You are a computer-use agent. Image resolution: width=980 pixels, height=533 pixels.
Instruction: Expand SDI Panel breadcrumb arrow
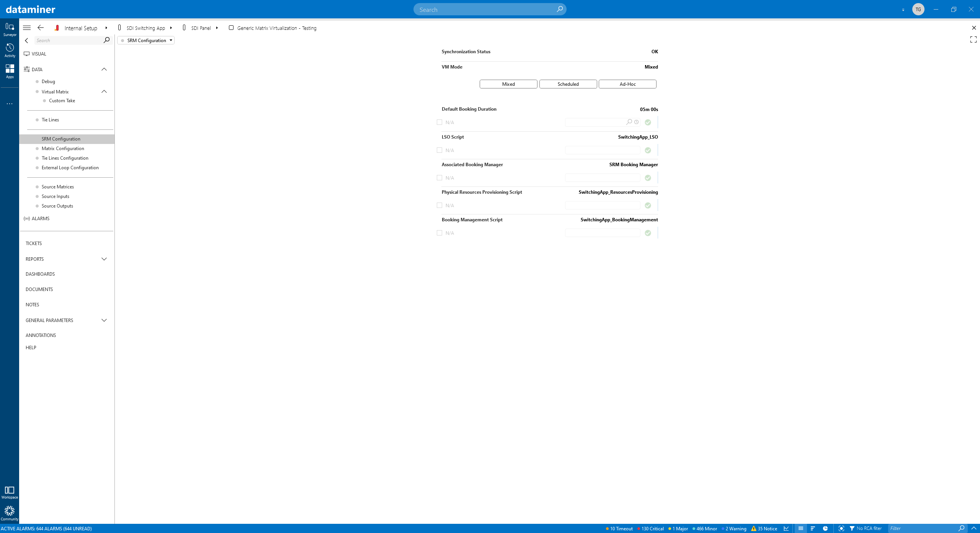pos(217,28)
